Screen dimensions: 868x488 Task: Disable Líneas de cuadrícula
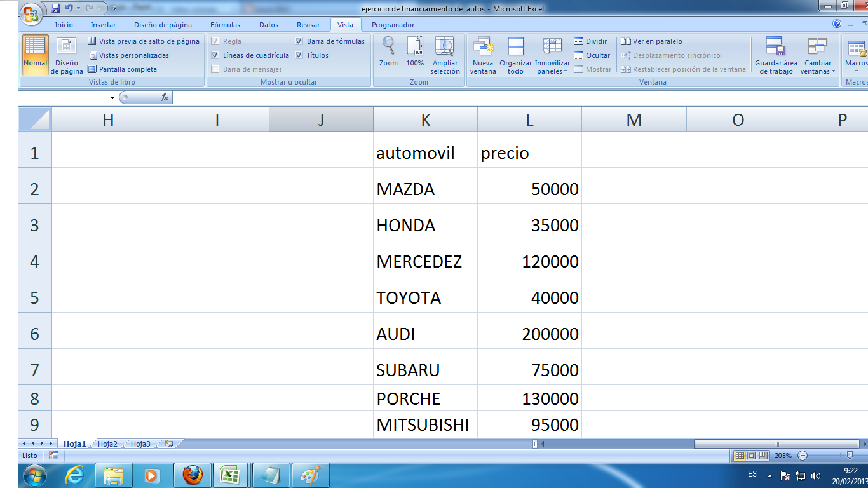coord(216,55)
